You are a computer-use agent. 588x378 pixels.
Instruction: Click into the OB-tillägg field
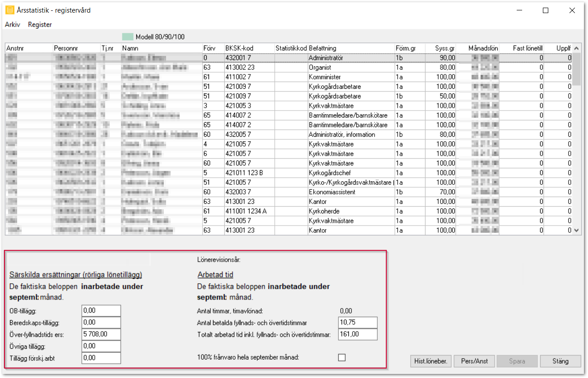pos(102,311)
